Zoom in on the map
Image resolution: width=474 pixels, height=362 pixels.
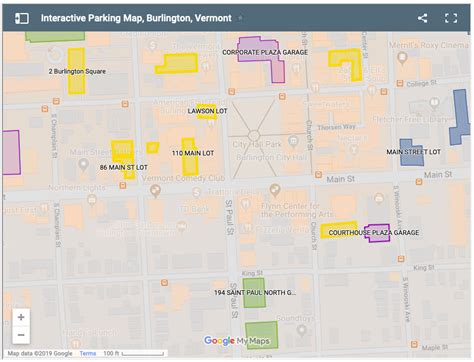[21, 317]
